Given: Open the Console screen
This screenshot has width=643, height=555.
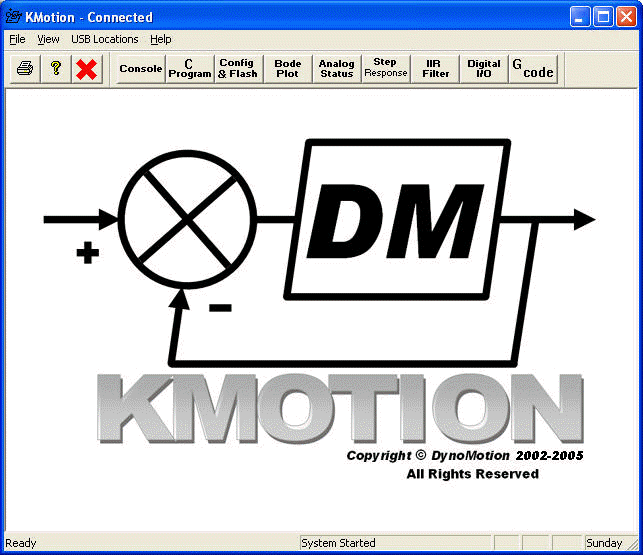Looking at the screenshot, I should [141, 69].
